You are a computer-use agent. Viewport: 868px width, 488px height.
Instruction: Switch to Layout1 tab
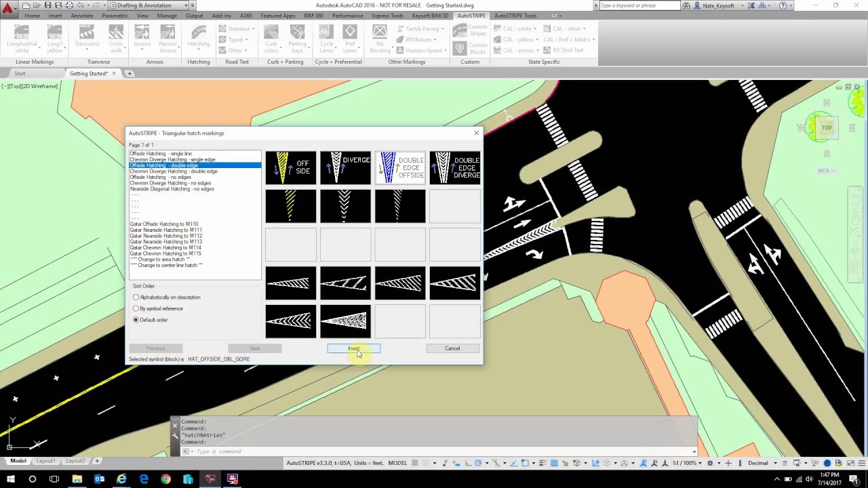tap(46, 462)
